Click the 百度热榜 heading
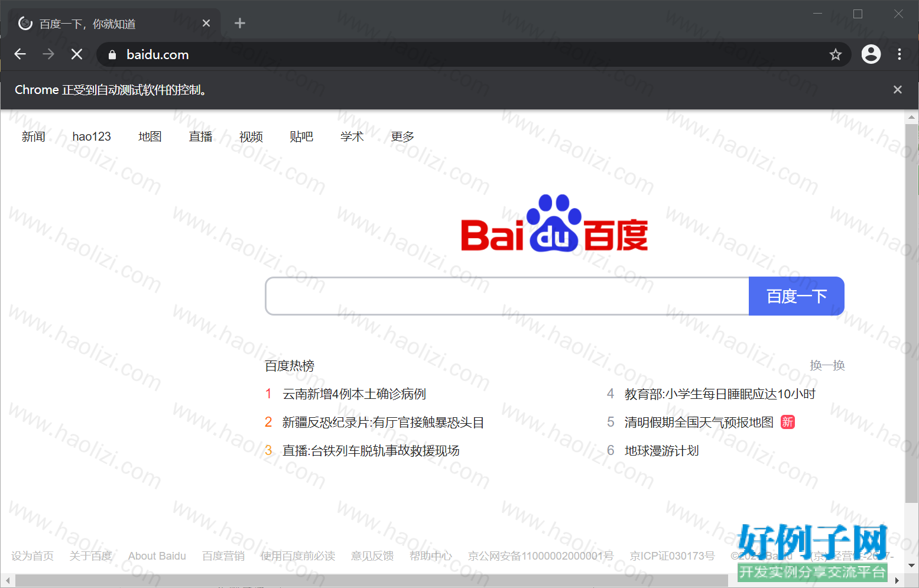 (x=290, y=366)
